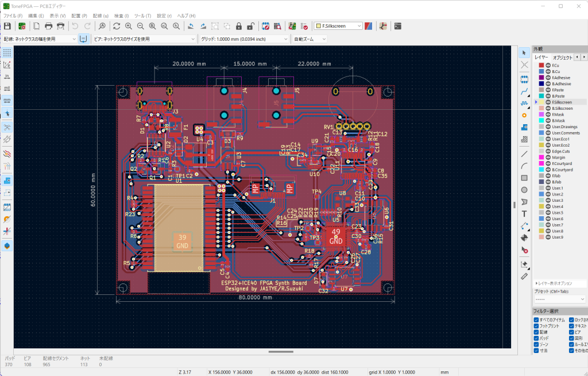Click the Undo arrow in toolbar
The height and width of the screenshot is (376, 588).
coord(75,26)
